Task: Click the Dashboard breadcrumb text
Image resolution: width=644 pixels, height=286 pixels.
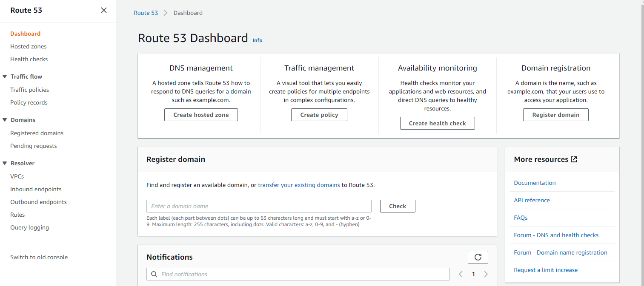Action: [188, 13]
